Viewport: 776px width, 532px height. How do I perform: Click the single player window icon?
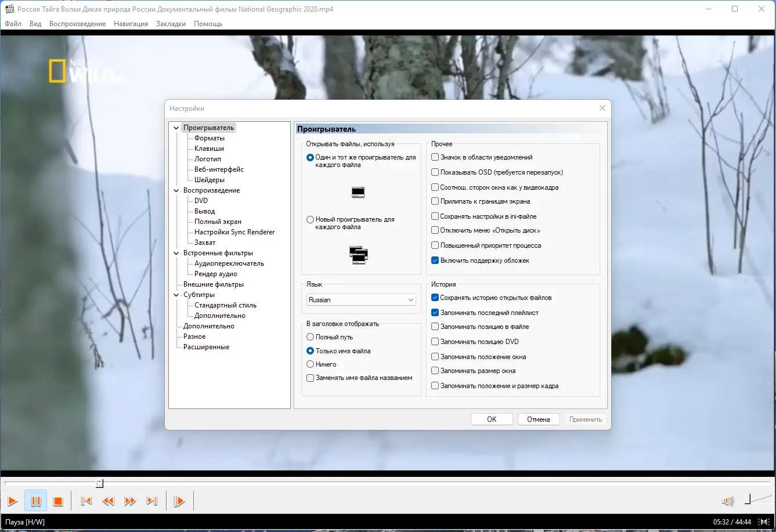tap(358, 193)
